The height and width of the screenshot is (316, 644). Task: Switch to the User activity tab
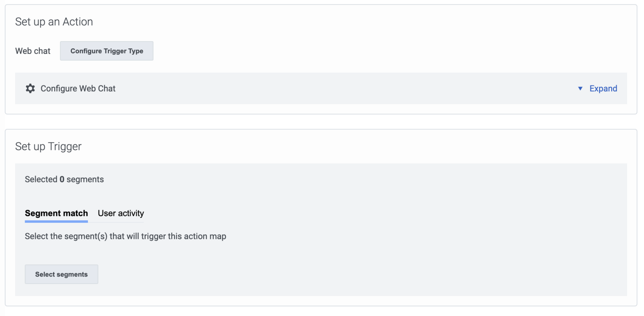(121, 213)
